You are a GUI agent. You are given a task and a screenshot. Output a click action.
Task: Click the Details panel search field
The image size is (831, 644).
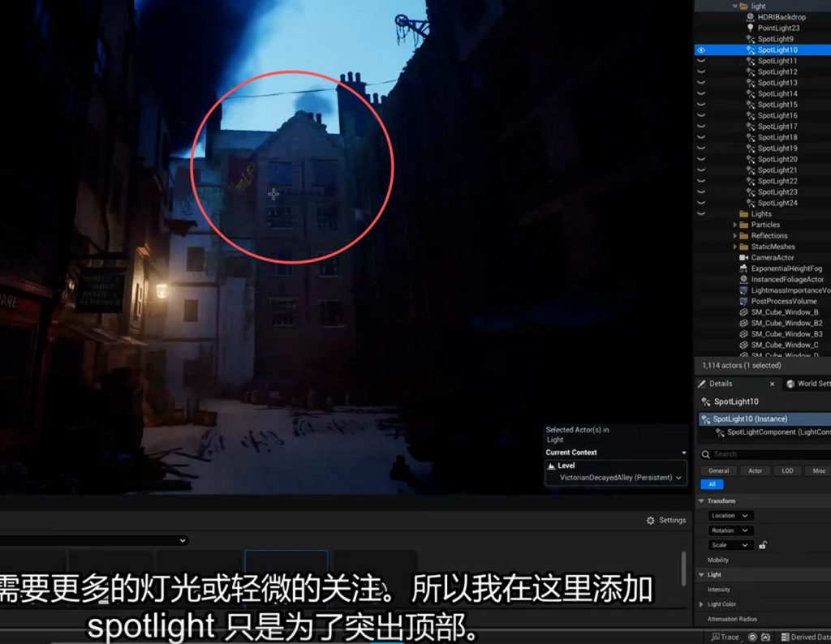(x=767, y=454)
